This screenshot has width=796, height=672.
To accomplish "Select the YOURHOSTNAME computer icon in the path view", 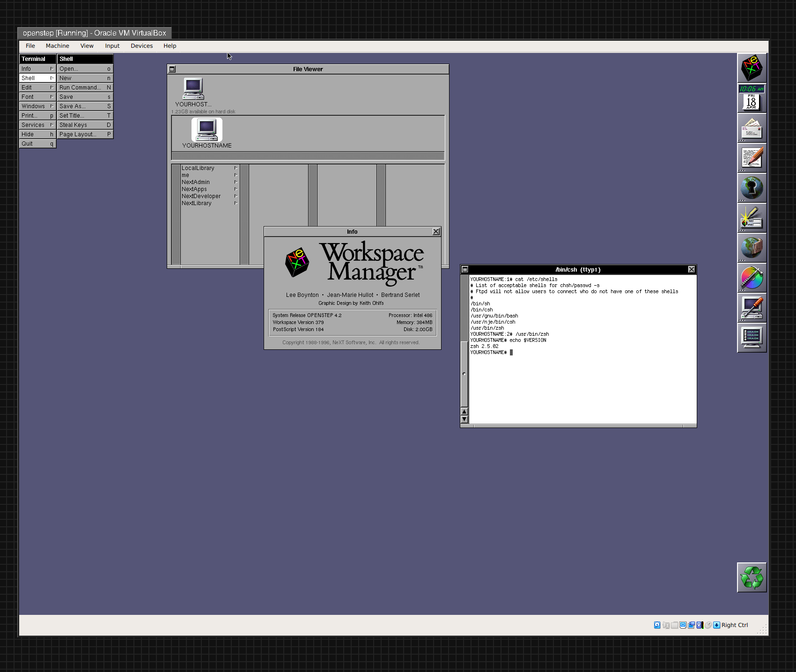I will pyautogui.click(x=207, y=130).
